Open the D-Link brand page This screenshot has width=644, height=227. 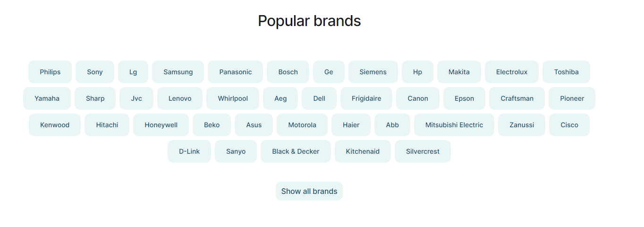(x=189, y=151)
